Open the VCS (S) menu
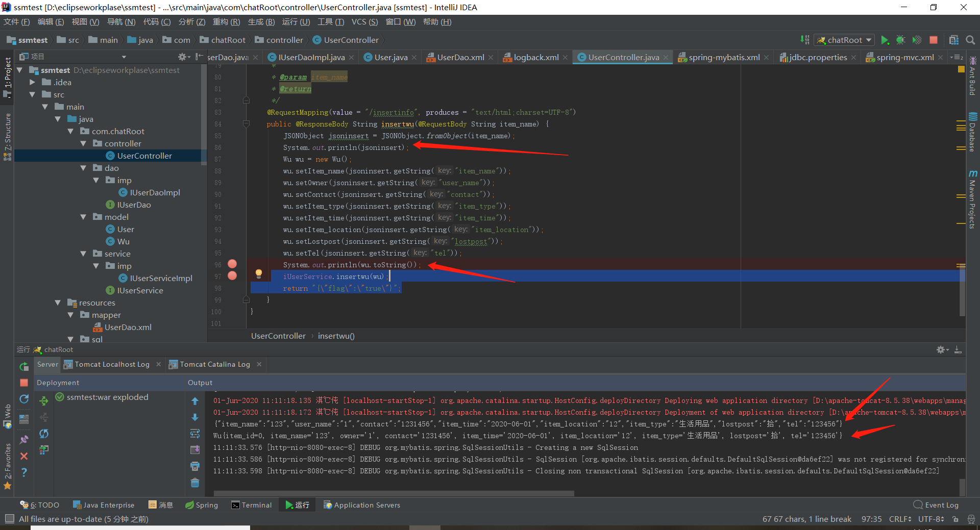 [364, 22]
